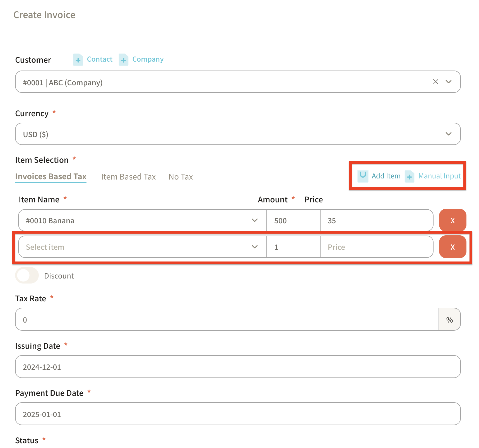Delete the empty Select item row
479x448 pixels.
pyautogui.click(x=452, y=247)
